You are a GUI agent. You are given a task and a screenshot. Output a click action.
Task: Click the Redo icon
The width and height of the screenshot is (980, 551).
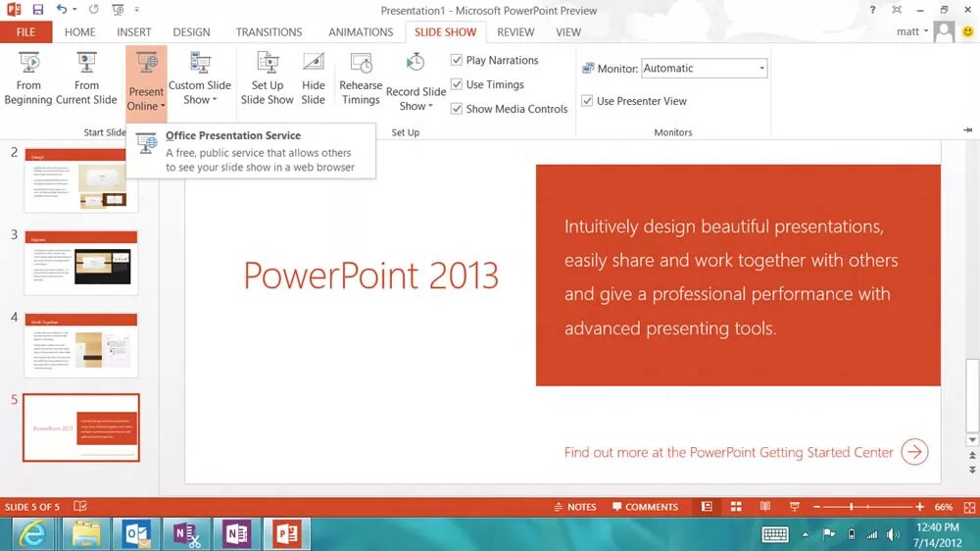click(94, 10)
